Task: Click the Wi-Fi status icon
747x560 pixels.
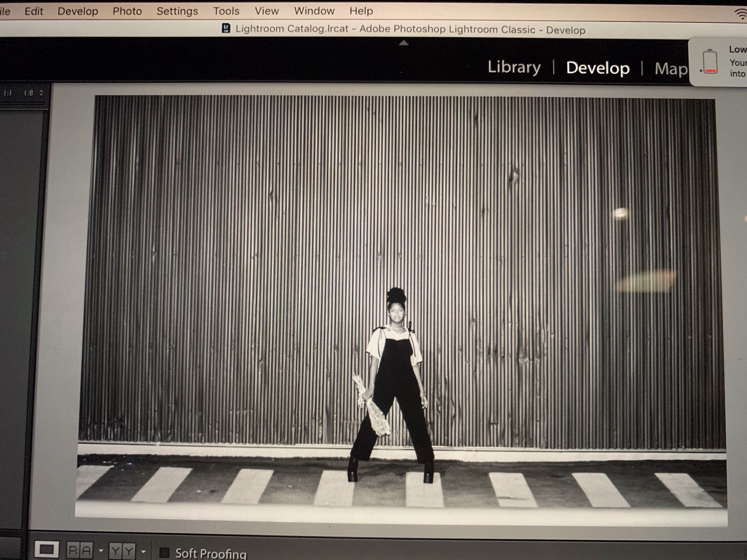Action: click(x=741, y=14)
